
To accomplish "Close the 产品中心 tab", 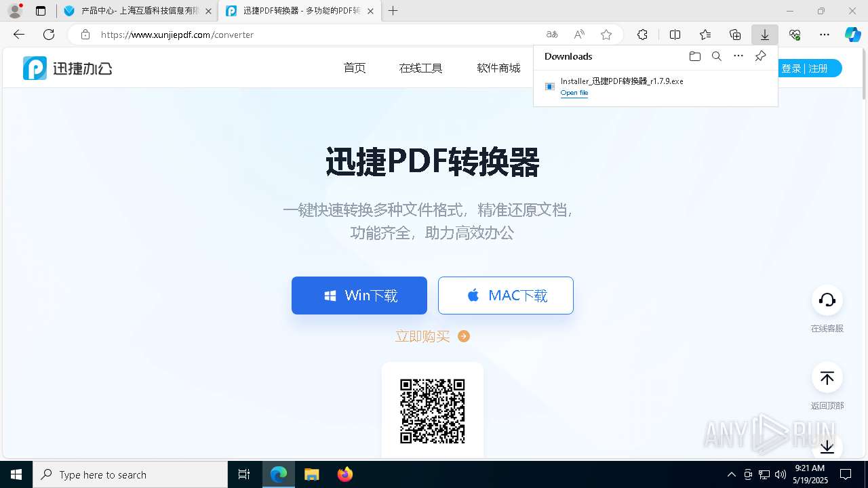I will pos(208,11).
